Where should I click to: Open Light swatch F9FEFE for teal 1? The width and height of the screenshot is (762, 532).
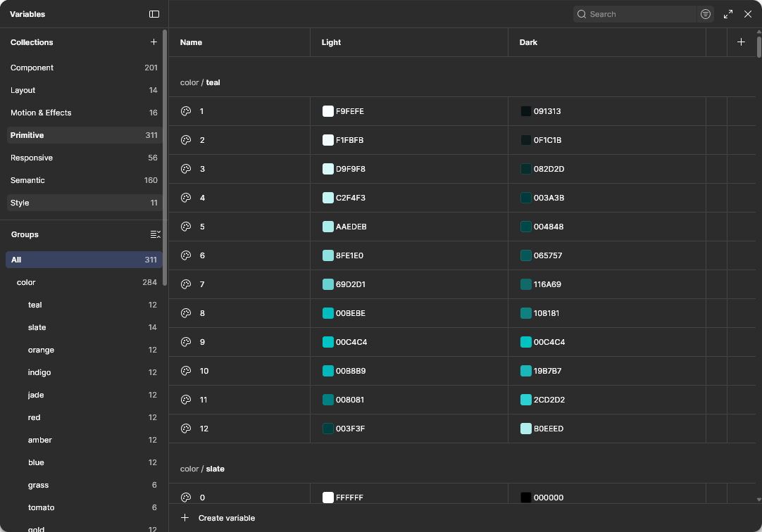point(328,111)
